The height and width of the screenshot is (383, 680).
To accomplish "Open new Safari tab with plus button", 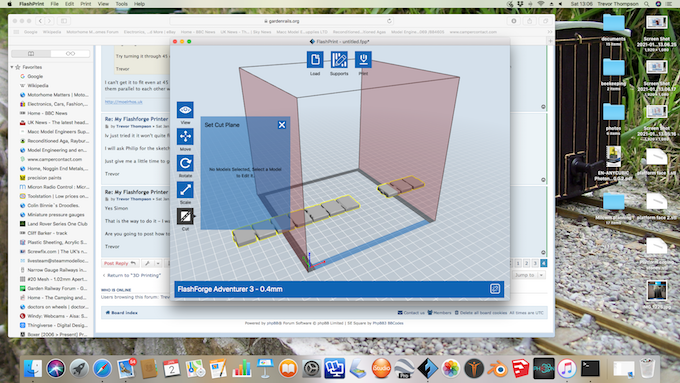I will pos(550,41).
